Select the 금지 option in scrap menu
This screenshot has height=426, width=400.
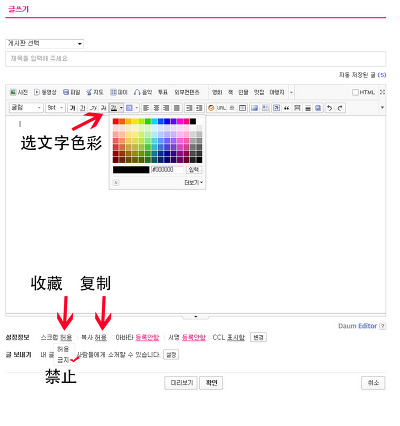[x=63, y=360]
